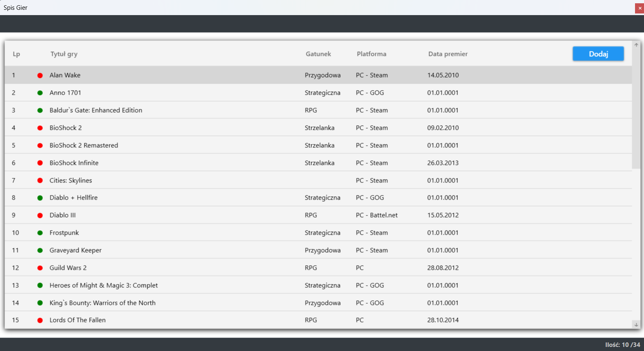Viewport: 644px width, 351px height.
Task: Select King`s Bounty: Warriors of the North
Action: coord(103,303)
